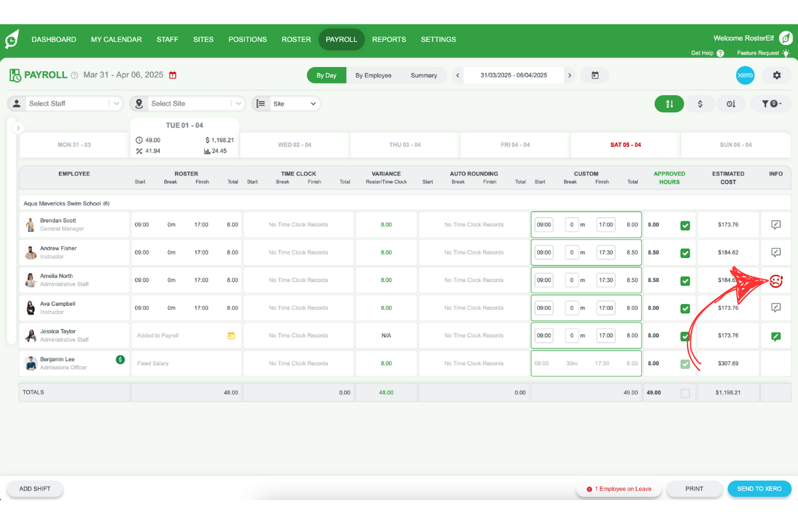Open payroll settings via the gear icon
The height and width of the screenshot is (532, 798).
776,75
